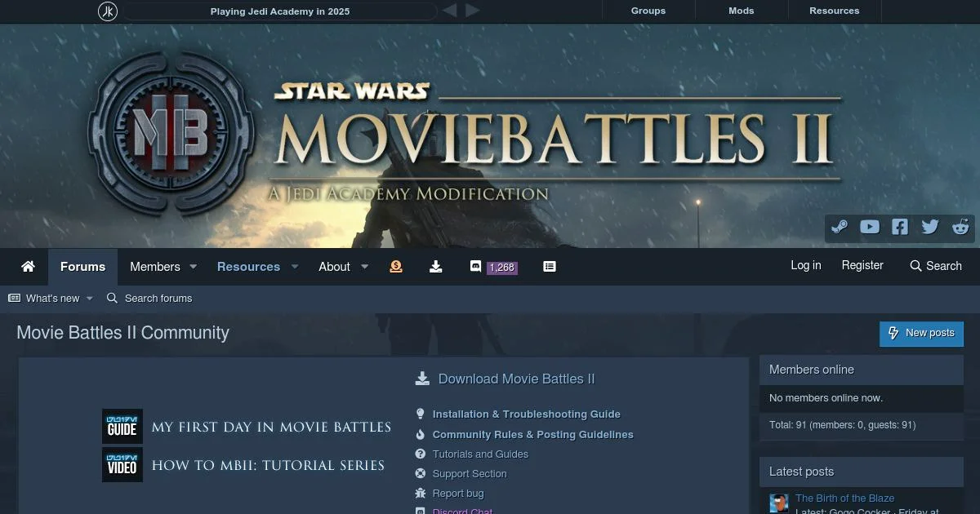The height and width of the screenshot is (514, 980).
Task: Click the MB II circular logo
Action: (171, 134)
